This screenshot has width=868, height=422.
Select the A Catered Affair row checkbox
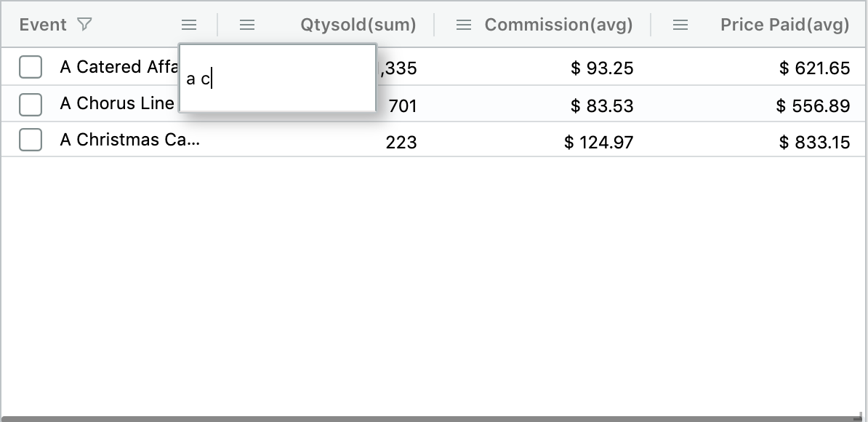point(31,67)
